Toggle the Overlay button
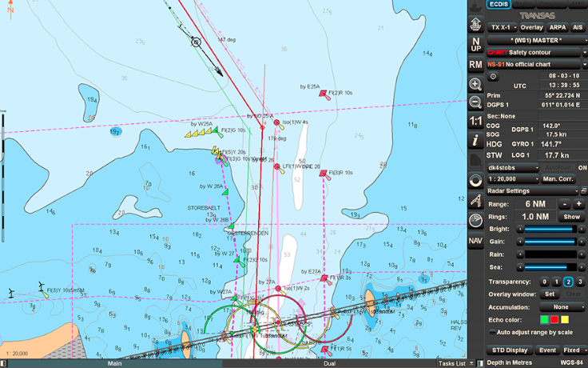This screenshot has height=368, width=588. (x=531, y=27)
